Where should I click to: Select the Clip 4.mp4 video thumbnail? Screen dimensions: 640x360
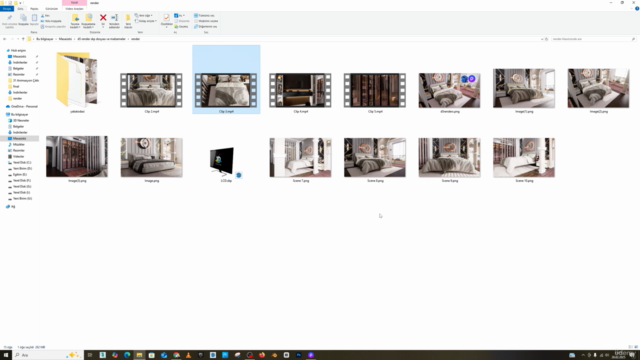click(x=300, y=91)
